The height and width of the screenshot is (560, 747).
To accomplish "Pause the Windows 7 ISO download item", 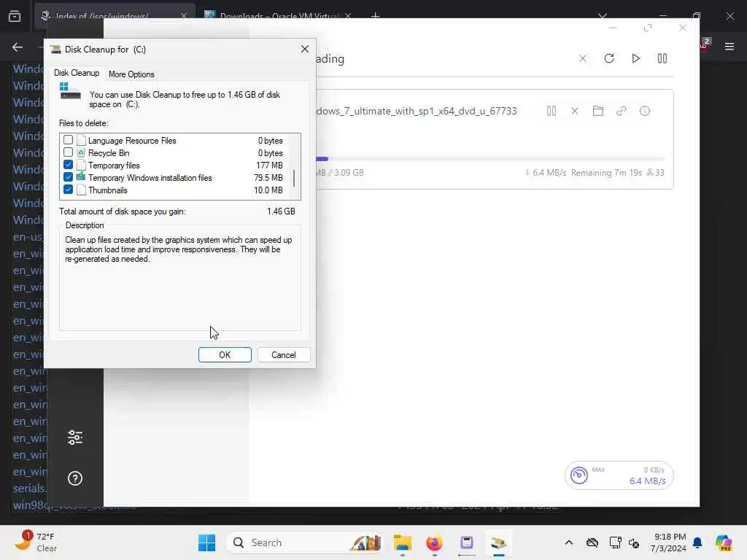I will (551, 111).
